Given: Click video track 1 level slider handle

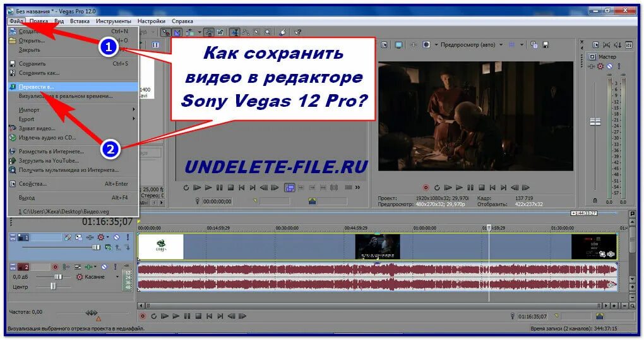Looking at the screenshot, I should (x=96, y=247).
